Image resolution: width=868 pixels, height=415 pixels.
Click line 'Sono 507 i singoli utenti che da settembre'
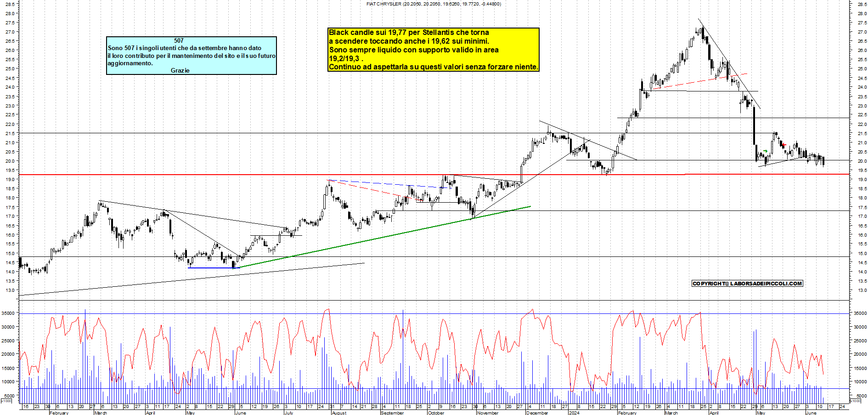click(x=185, y=48)
